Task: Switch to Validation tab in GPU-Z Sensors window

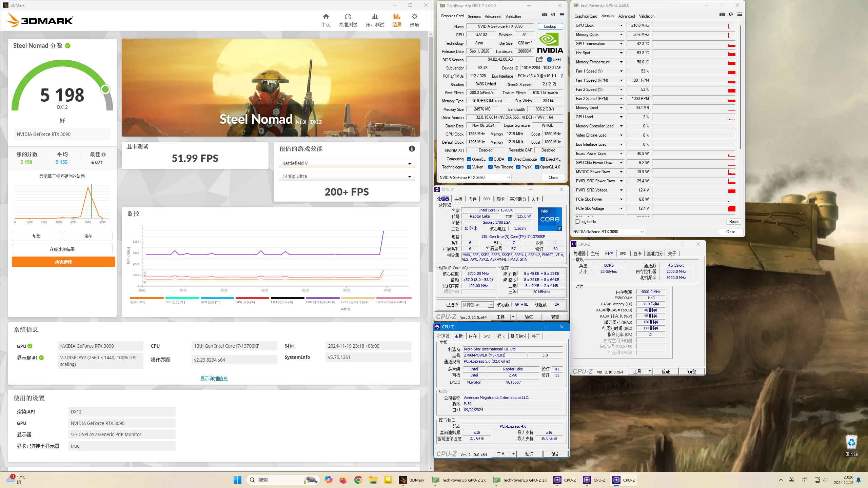Action: pos(647,16)
